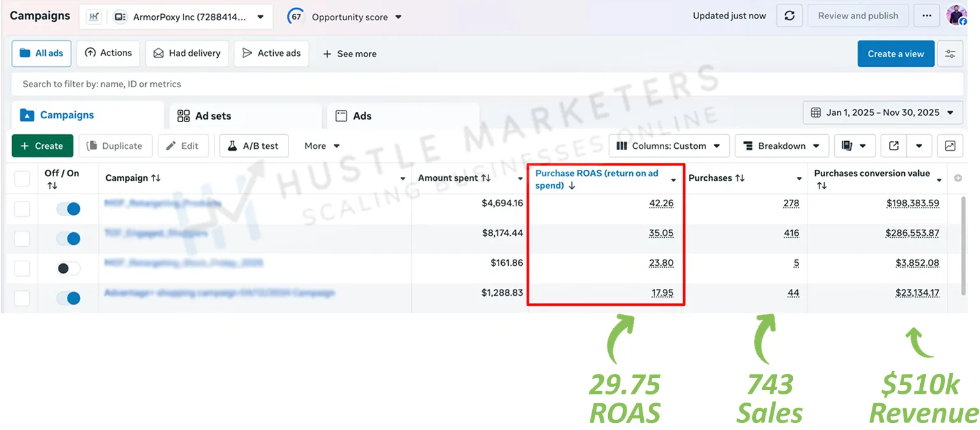Open the three-dot more options menu
Viewport: 980px width, 430px height.
pyautogui.click(x=926, y=16)
